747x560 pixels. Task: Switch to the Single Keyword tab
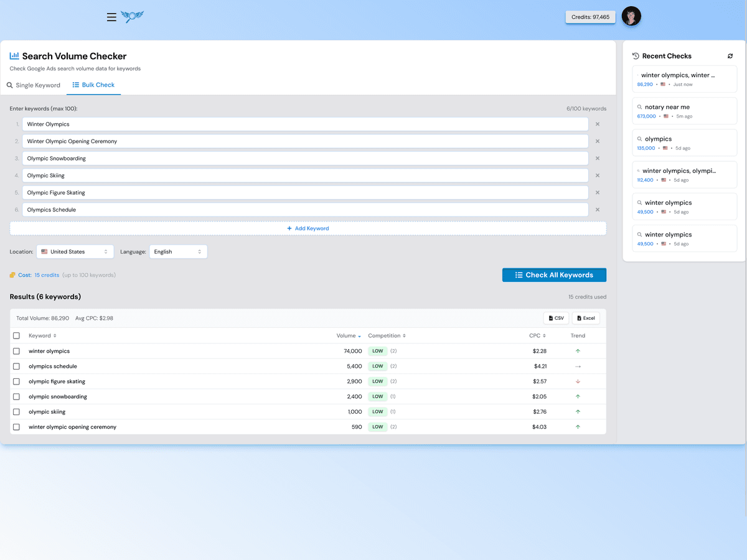click(34, 85)
